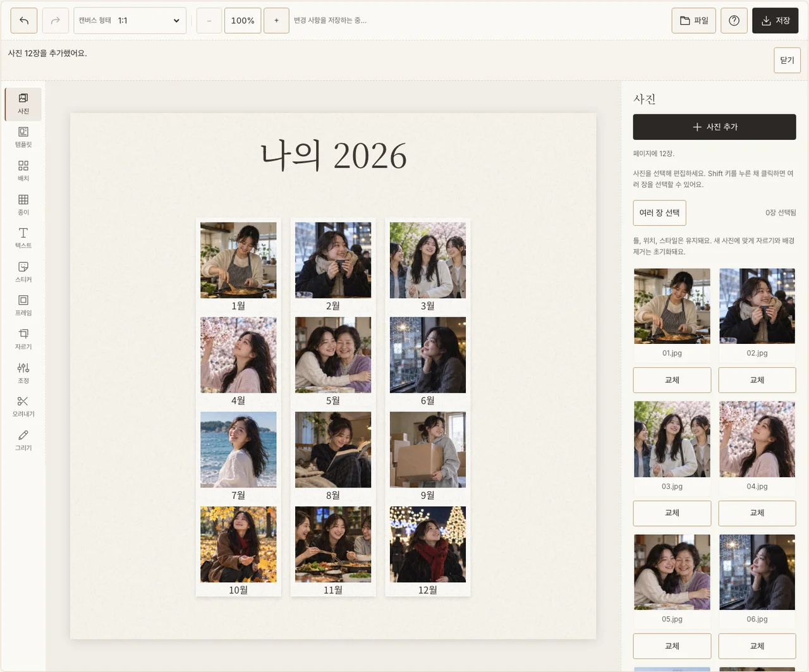Click 교체 button under 06.jpg

click(x=757, y=646)
